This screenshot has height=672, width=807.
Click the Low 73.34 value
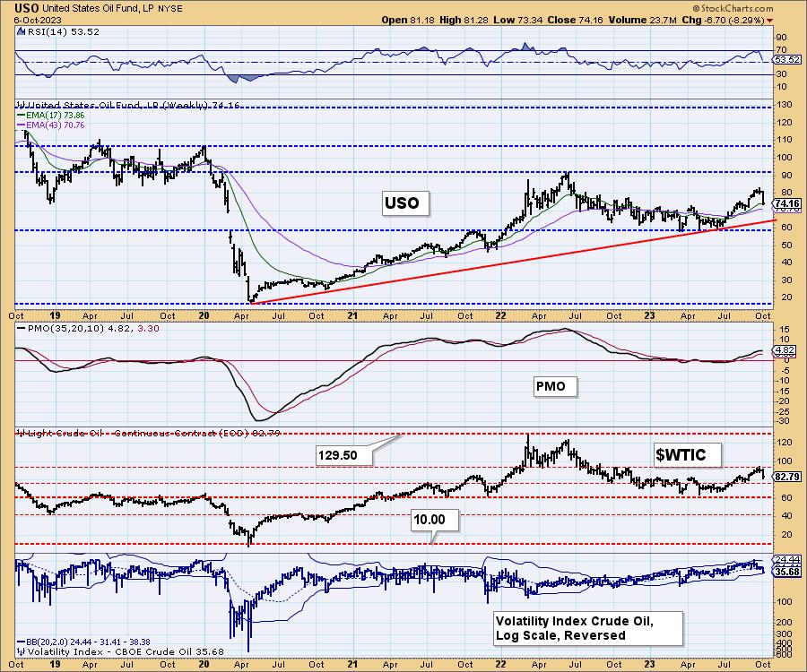tap(516, 20)
